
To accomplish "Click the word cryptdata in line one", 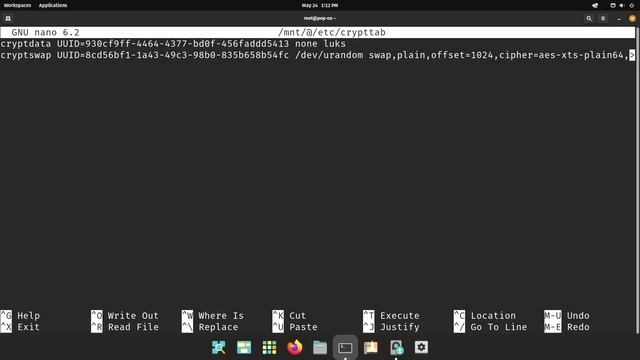I will (x=26, y=44).
